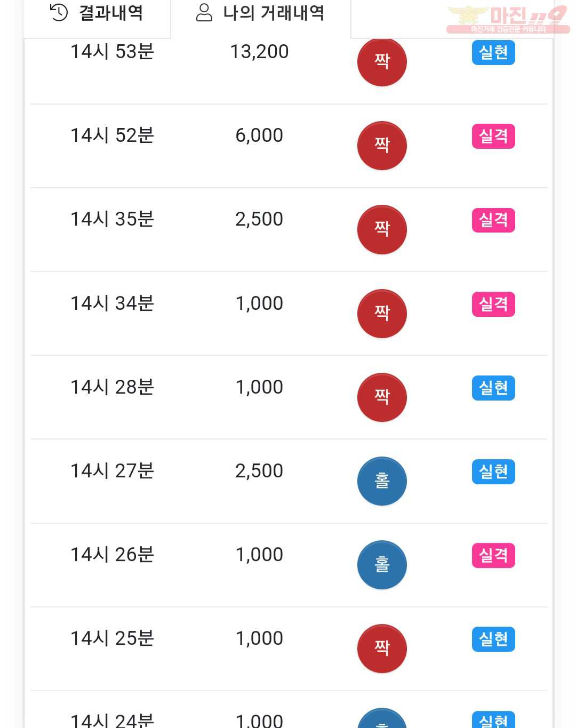Click the blue 실현 badge at 14시 28분
The image size is (576, 728).
493,388
